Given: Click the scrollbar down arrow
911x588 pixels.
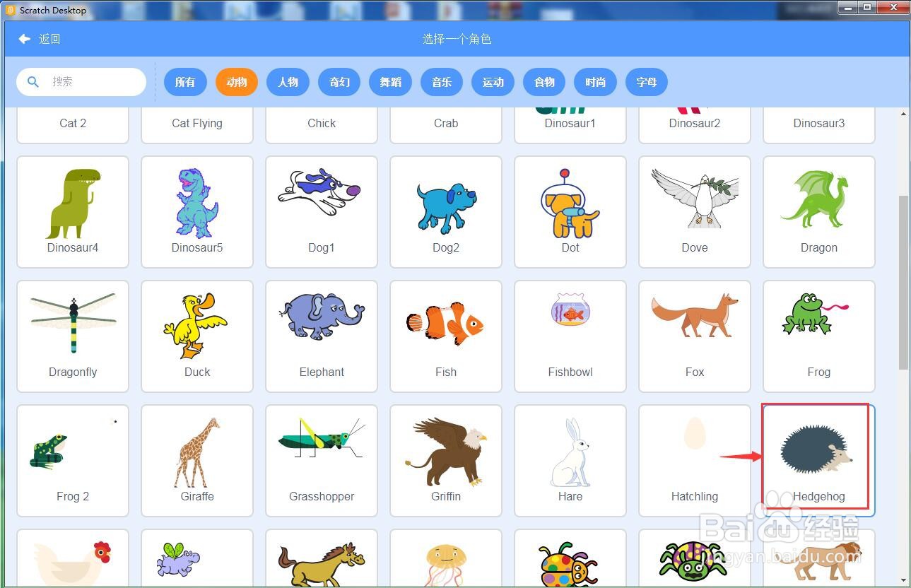Looking at the screenshot, I should pos(904,581).
